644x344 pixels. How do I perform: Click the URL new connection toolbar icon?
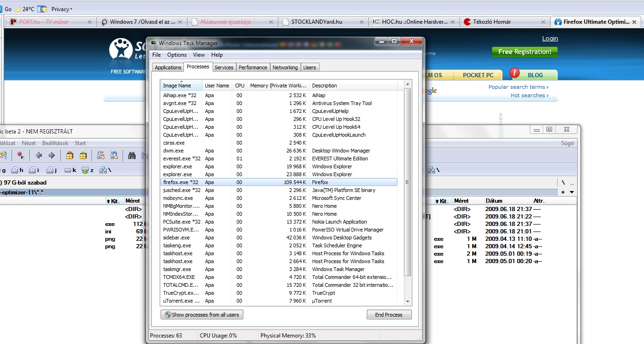click(114, 155)
